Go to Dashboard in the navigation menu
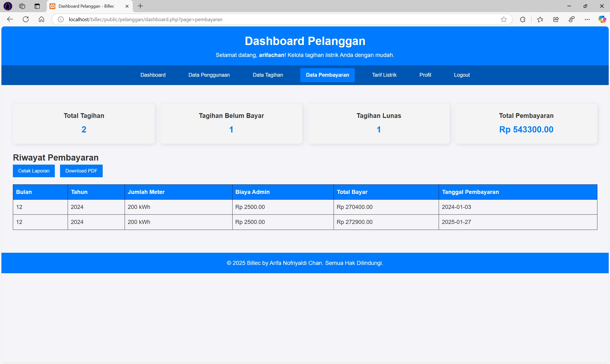 pos(153,75)
